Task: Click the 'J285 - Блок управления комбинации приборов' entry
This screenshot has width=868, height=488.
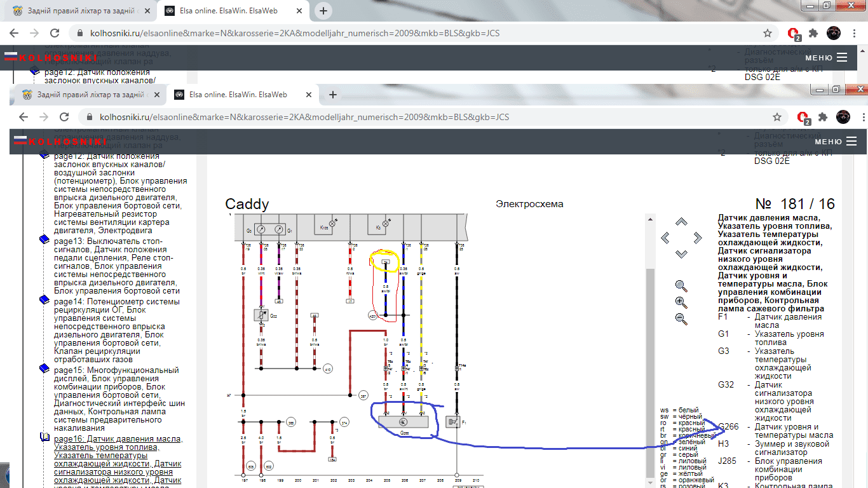Action: click(770, 469)
